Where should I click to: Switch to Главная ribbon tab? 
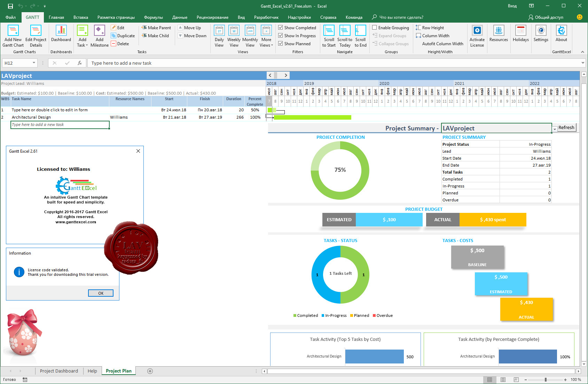pyautogui.click(x=56, y=17)
